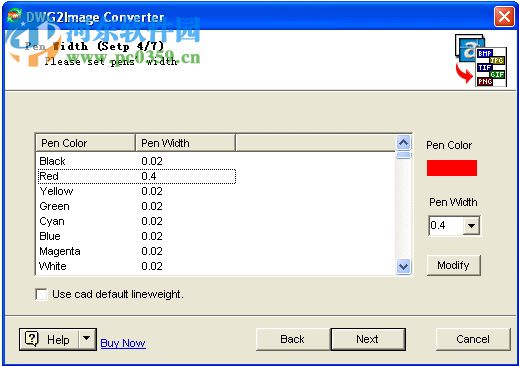The image size is (519, 366).
Task: Click the Modify button
Action: click(x=453, y=265)
